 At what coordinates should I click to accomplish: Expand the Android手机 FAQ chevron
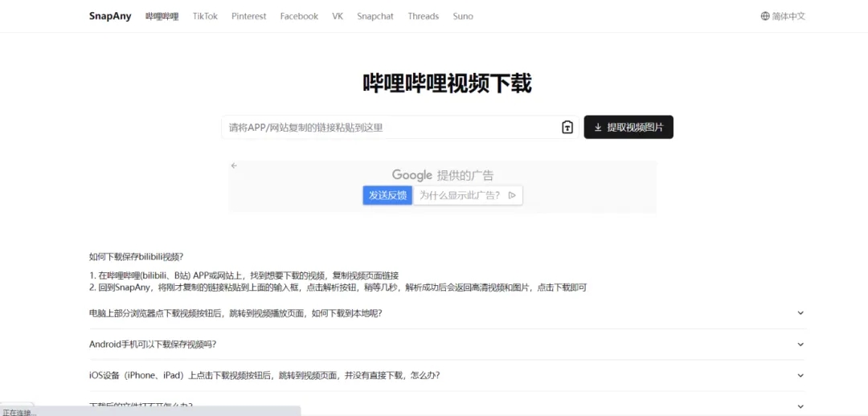coord(800,345)
